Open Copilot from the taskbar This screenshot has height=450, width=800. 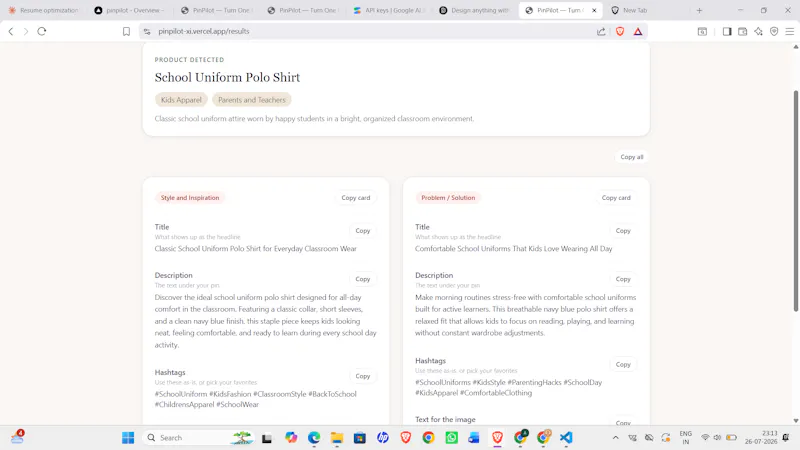coord(291,438)
